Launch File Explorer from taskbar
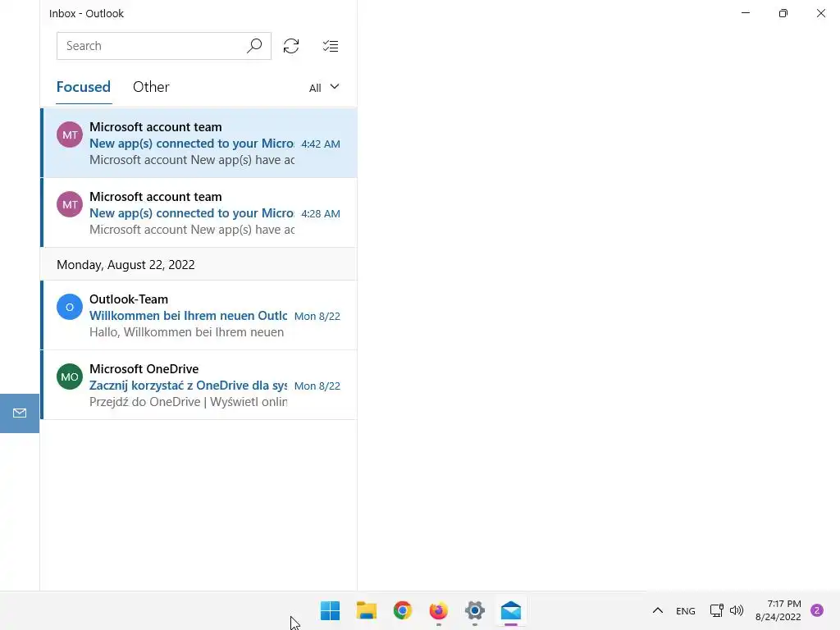The height and width of the screenshot is (630, 840). coord(367,610)
